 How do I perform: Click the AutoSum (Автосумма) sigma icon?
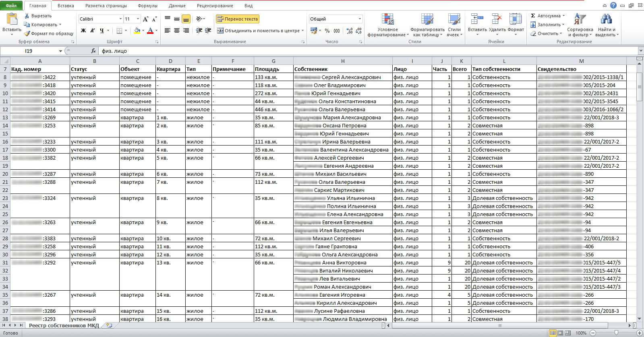(x=533, y=16)
